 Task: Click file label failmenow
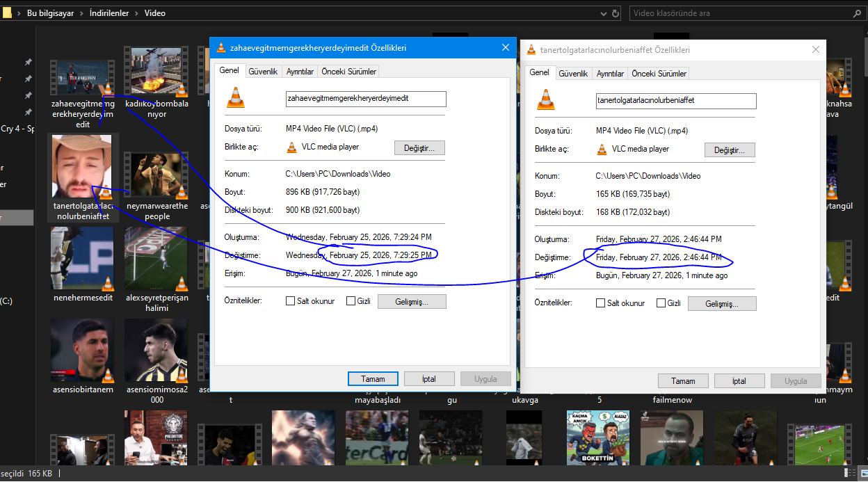pyautogui.click(x=673, y=400)
